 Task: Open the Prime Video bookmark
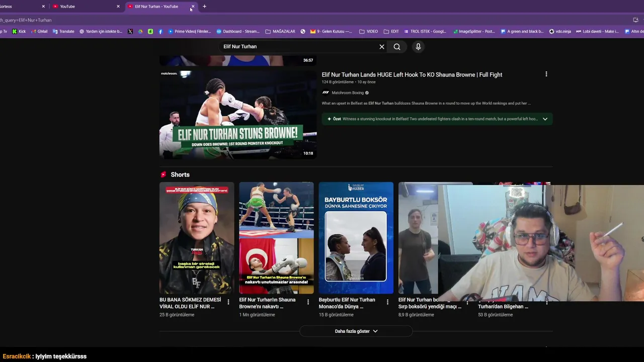190,31
